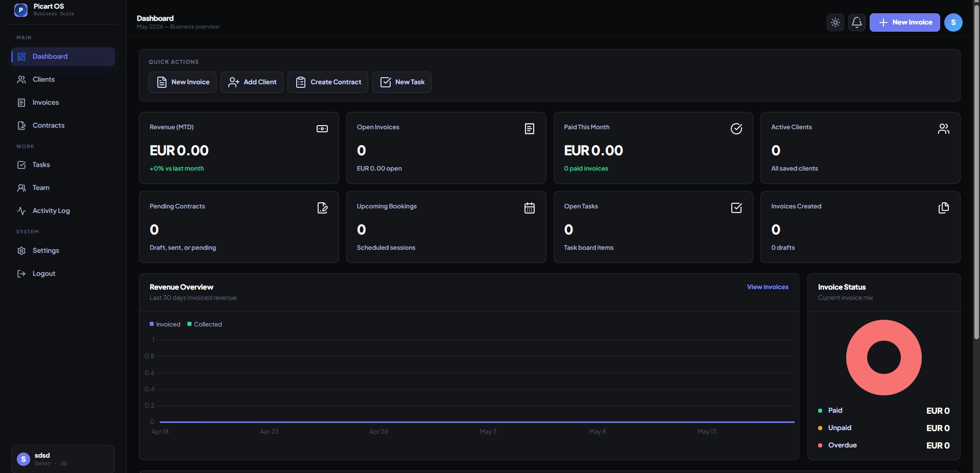Click the users icon on Active Clients card
This screenshot has width=980, height=473.
click(x=944, y=129)
